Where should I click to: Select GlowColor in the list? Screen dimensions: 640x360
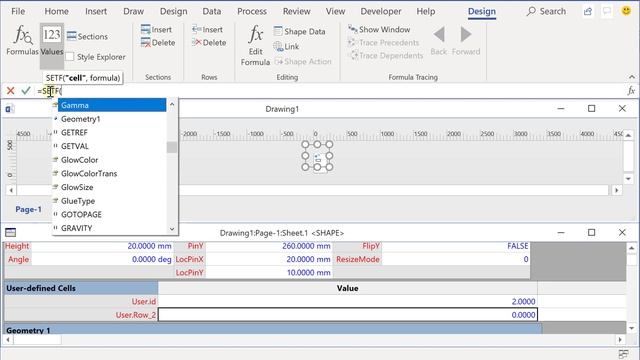pos(109,160)
